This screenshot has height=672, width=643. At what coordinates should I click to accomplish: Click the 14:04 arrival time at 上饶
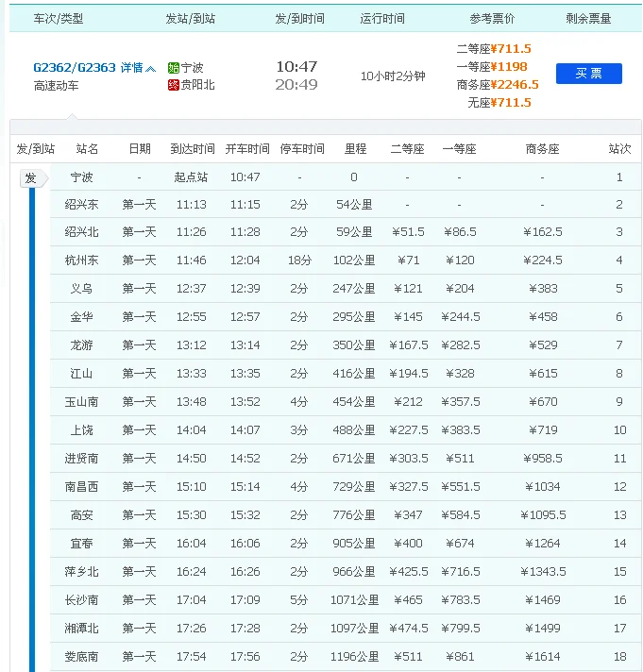(191, 429)
